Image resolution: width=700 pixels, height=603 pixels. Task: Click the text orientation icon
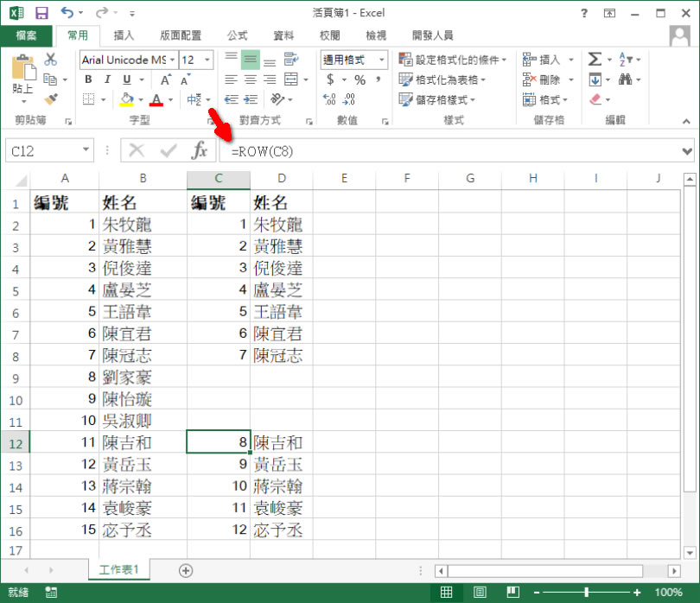pos(277,99)
